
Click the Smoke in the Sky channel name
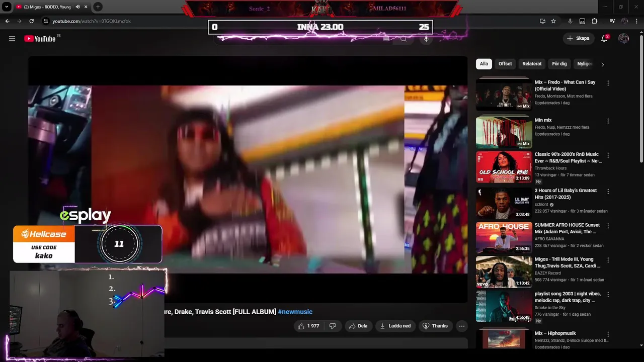click(550, 308)
